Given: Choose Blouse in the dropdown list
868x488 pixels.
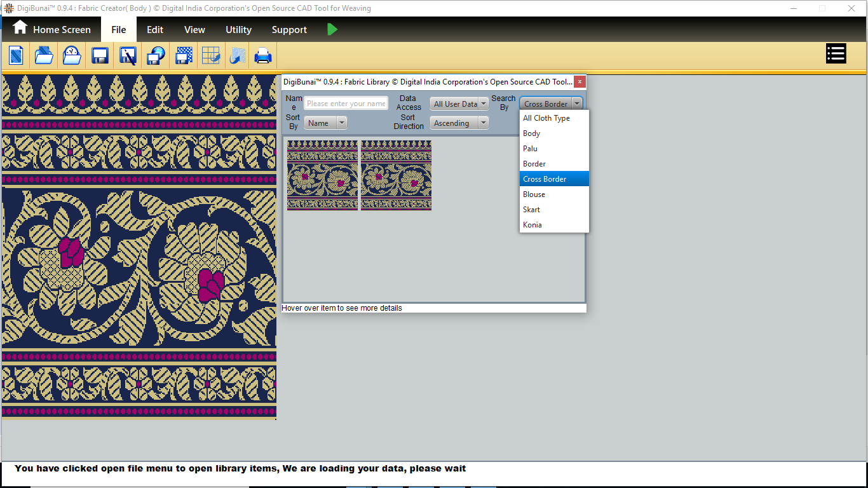Looking at the screenshot, I should coord(534,194).
